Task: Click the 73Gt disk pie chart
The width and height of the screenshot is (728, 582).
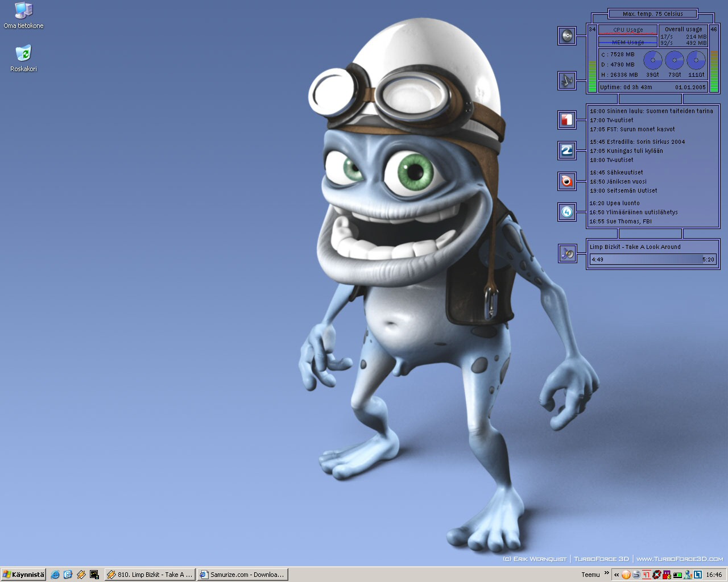Action: (675, 60)
